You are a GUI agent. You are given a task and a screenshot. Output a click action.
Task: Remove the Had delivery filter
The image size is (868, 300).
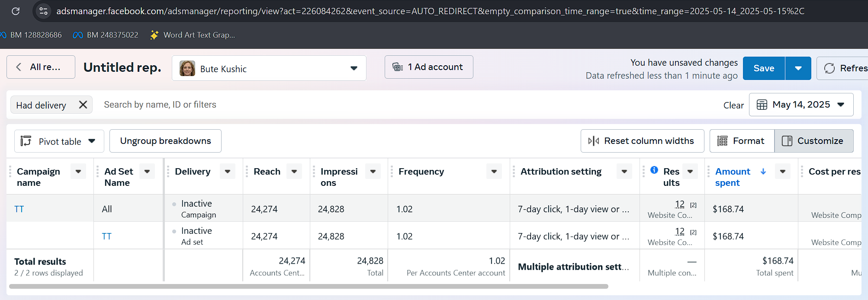tap(83, 105)
